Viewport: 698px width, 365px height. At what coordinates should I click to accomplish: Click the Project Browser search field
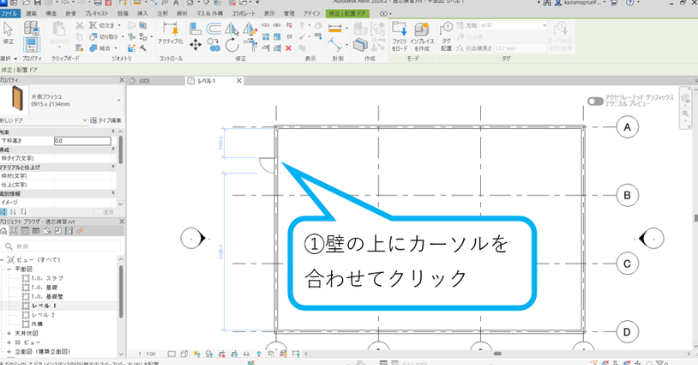[x=61, y=246]
